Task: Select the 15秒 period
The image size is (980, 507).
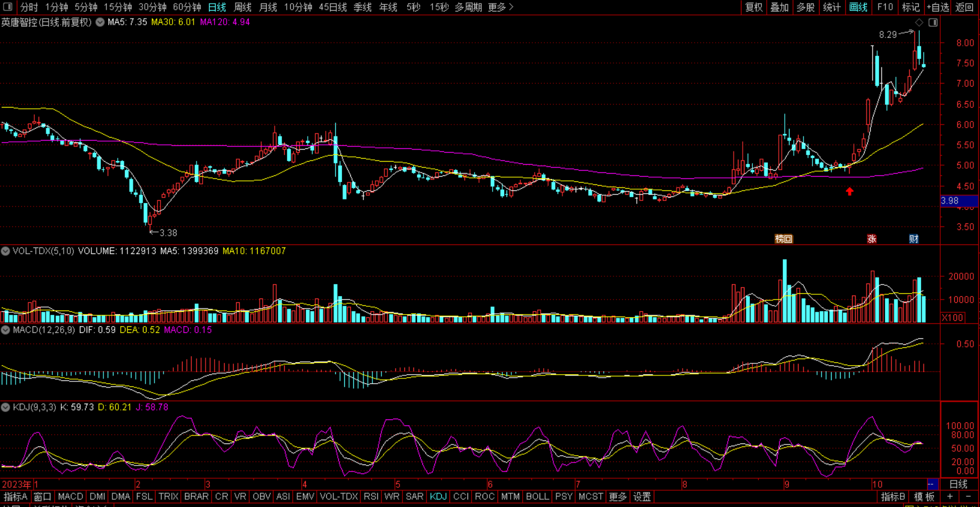Action: point(439,7)
